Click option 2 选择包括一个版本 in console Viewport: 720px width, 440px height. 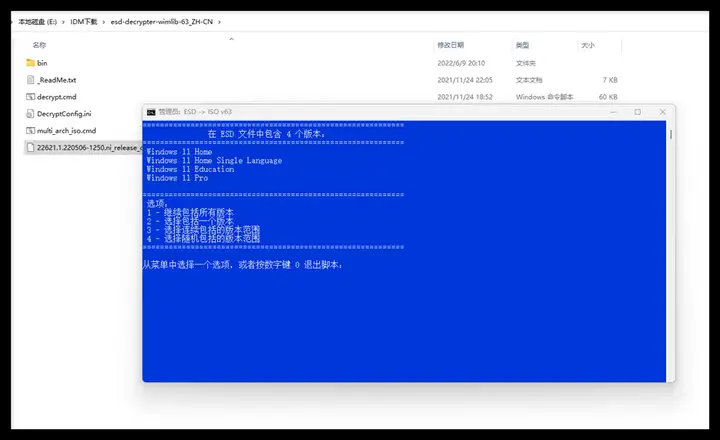point(190,221)
